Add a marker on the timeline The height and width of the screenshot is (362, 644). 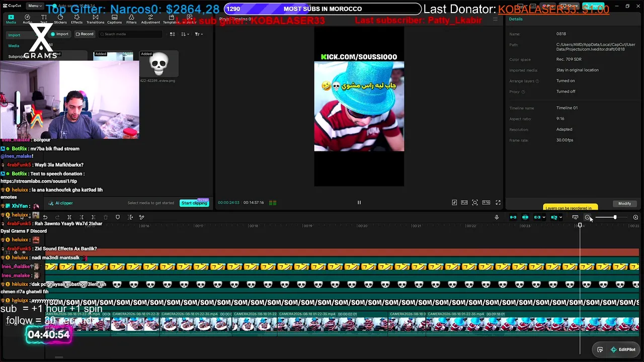(118, 217)
